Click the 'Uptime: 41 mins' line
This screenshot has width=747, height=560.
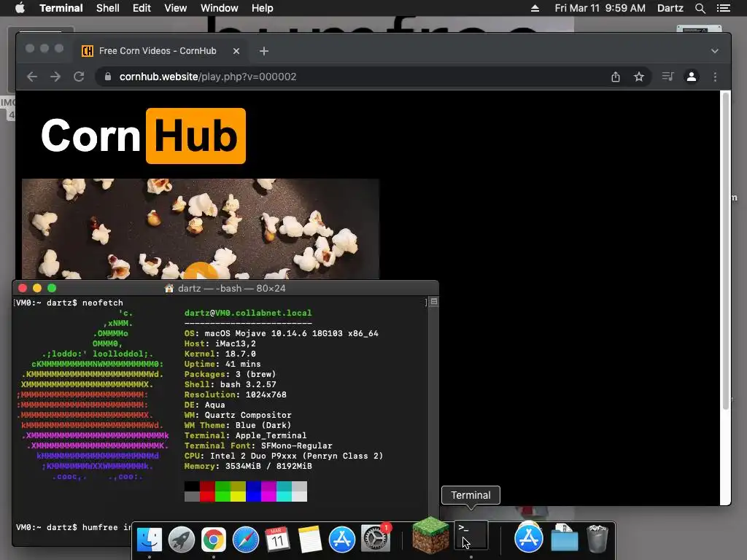[x=222, y=364]
